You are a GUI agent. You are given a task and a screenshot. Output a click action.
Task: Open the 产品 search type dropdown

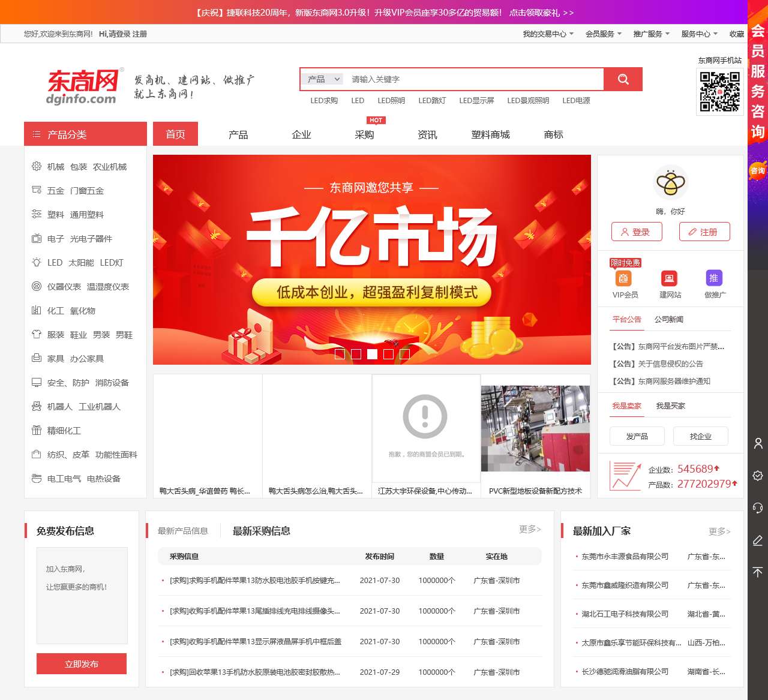tap(323, 79)
